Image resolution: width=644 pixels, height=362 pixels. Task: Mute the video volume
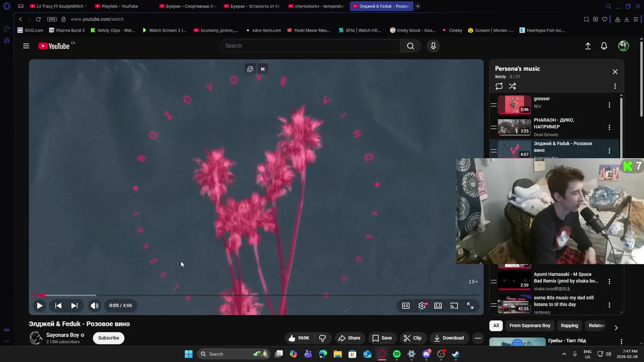point(95,305)
